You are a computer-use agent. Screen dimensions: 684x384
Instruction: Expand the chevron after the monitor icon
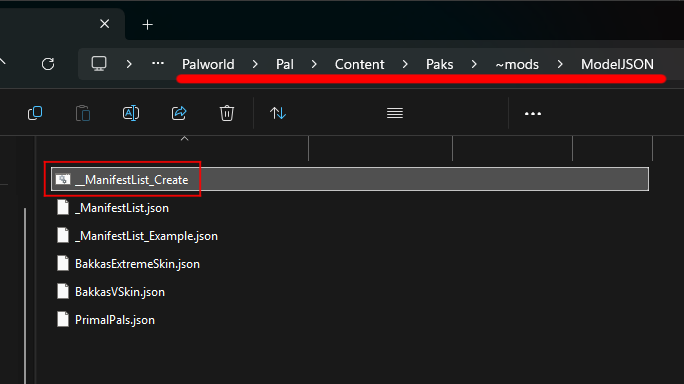129,64
